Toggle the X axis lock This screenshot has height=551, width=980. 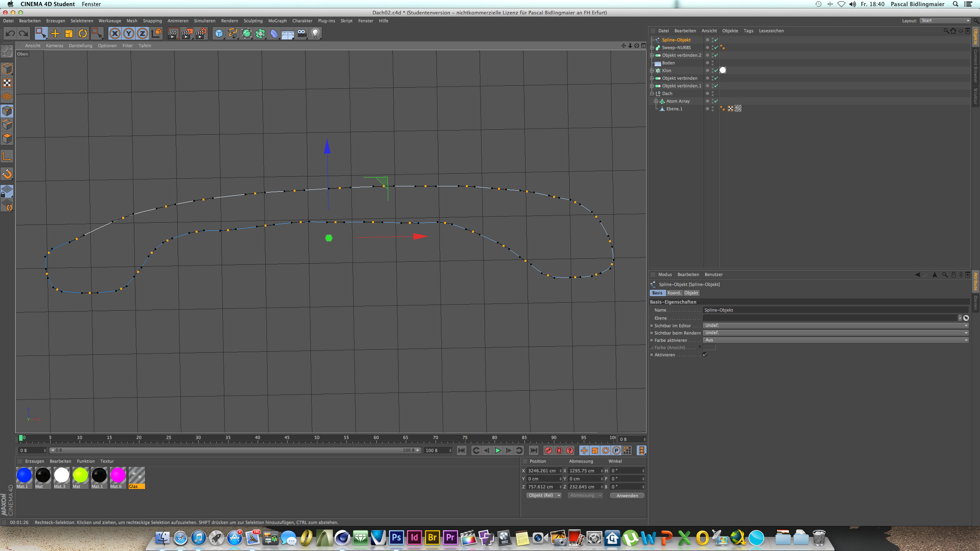[x=114, y=34]
